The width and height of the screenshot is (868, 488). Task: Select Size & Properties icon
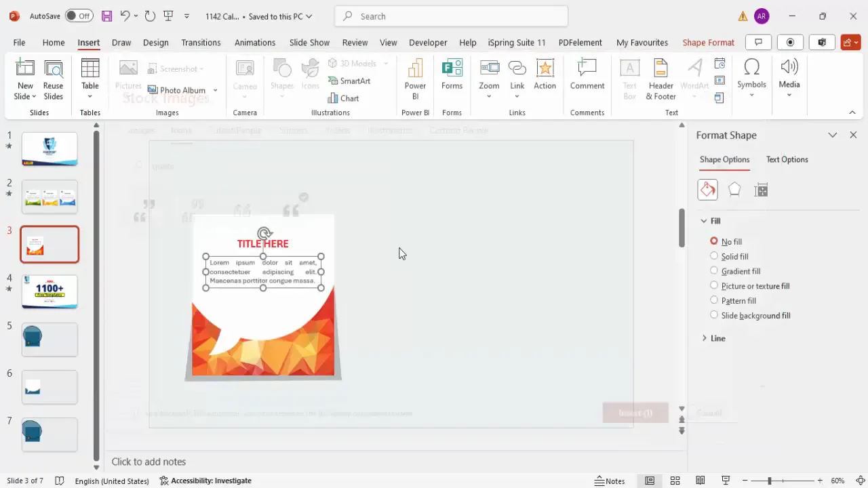(x=761, y=190)
